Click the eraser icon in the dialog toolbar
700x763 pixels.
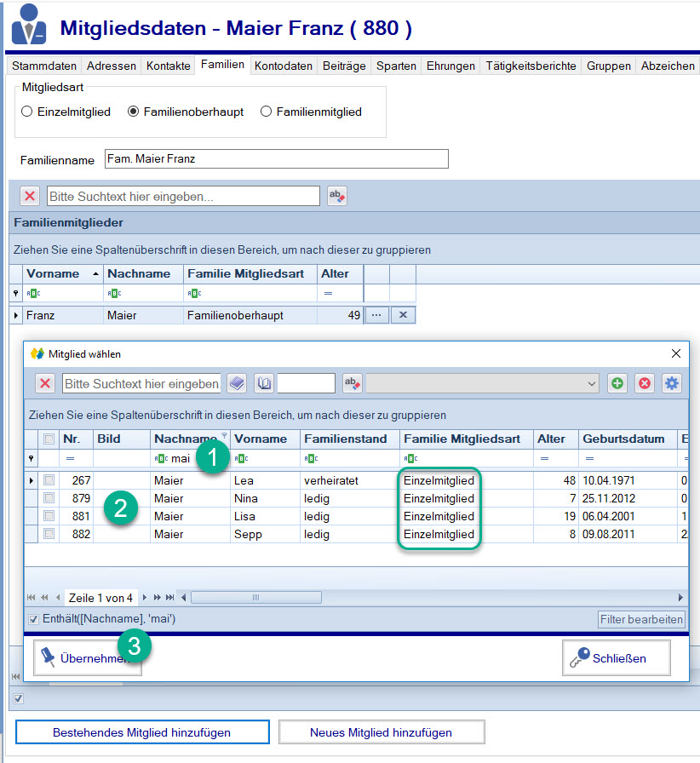237,383
